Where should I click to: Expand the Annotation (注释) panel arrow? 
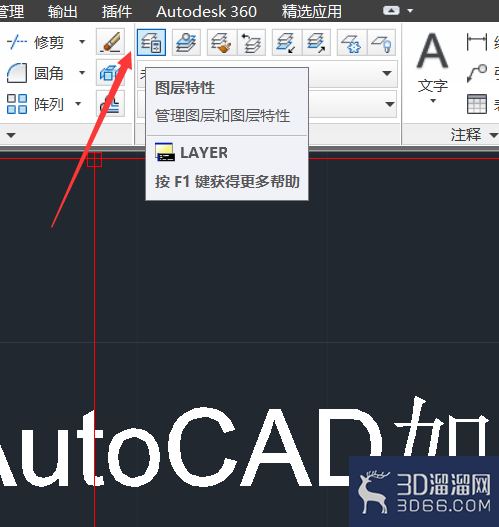tap(494, 135)
